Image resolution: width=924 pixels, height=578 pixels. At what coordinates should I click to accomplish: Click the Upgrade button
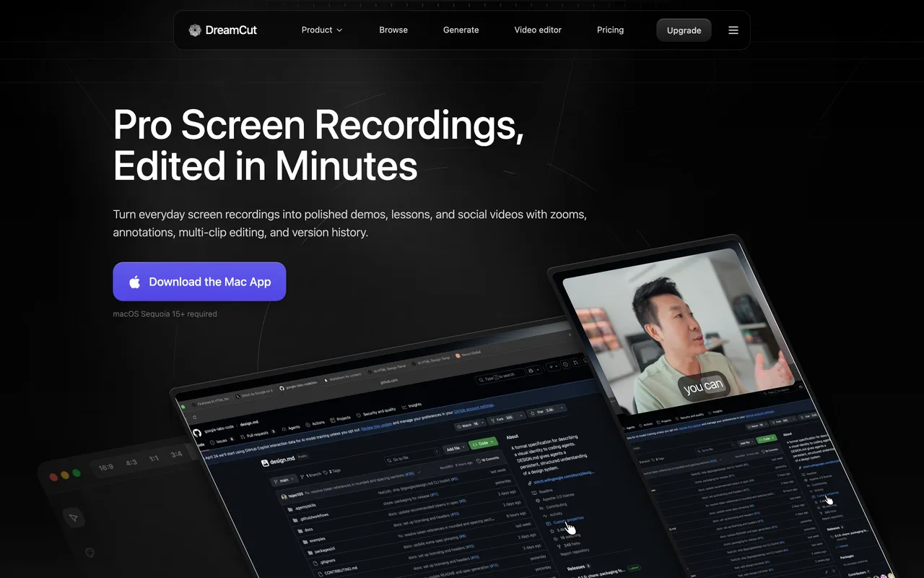click(x=684, y=30)
